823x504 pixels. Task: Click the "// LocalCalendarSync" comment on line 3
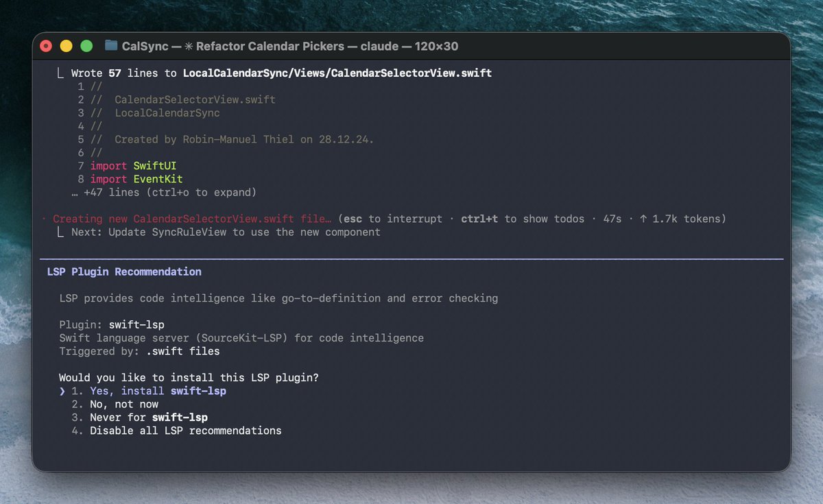(x=155, y=112)
